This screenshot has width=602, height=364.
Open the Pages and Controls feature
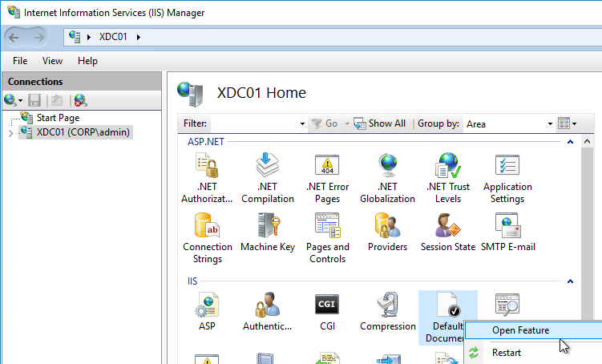(328, 238)
